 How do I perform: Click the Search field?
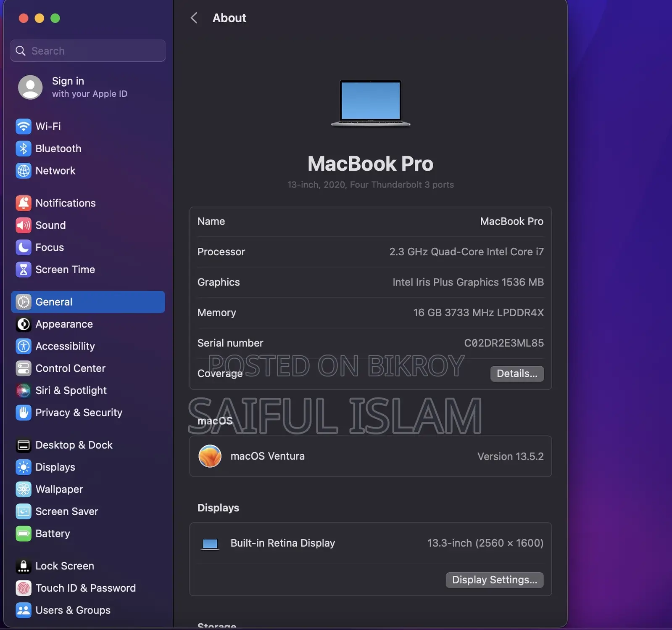click(88, 51)
